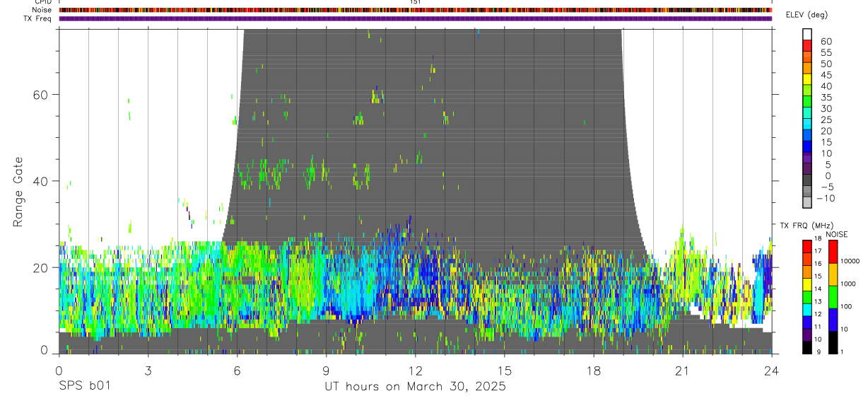Click the Noise strip label
The height and width of the screenshot is (401, 868).
coord(43,11)
